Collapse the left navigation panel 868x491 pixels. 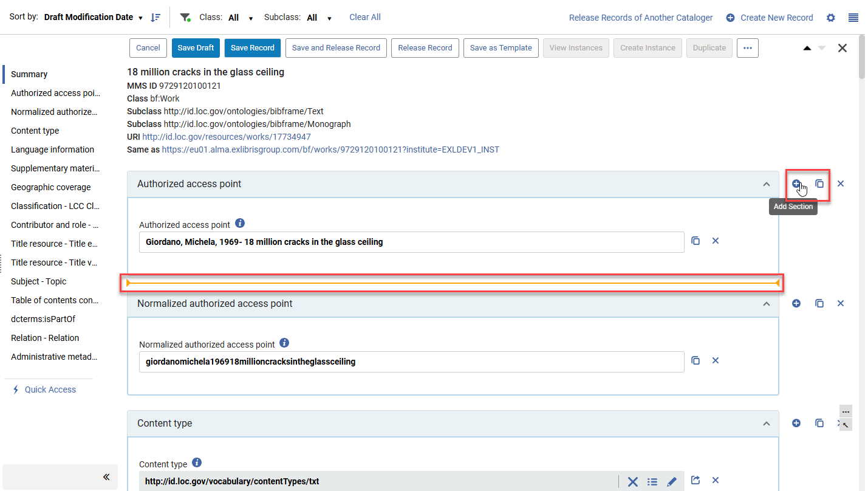pos(106,477)
